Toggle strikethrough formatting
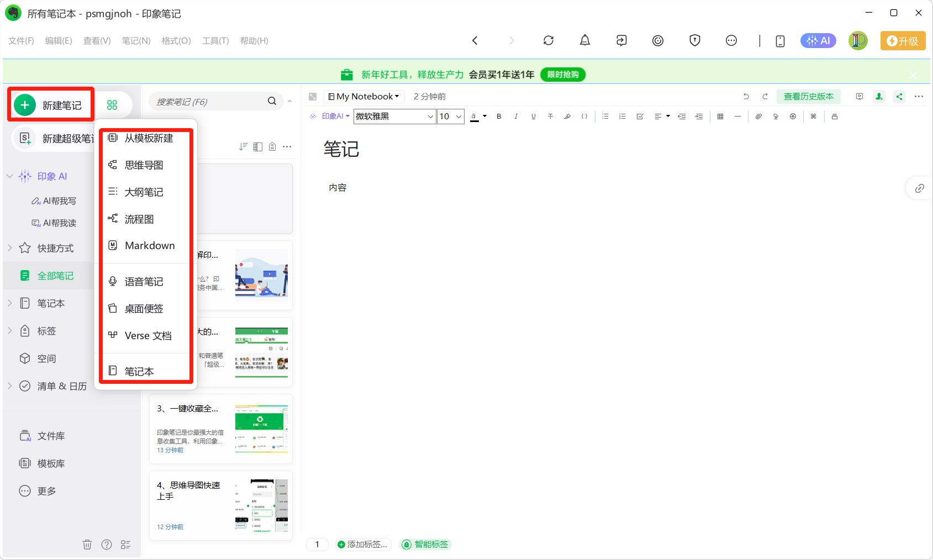This screenshot has height=560, width=933. pos(550,117)
